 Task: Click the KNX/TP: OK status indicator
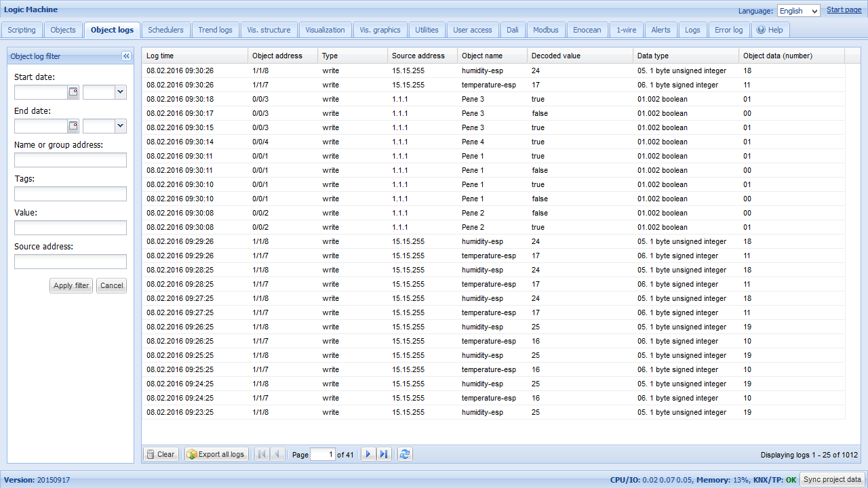pos(774,480)
